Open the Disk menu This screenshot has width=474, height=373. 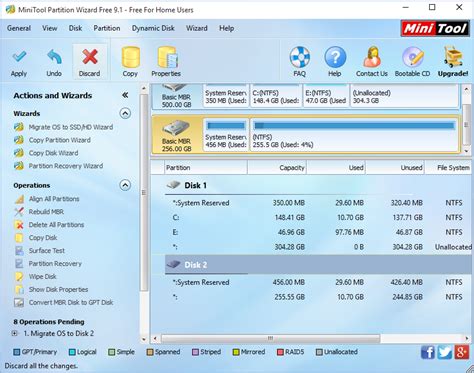pos(75,28)
